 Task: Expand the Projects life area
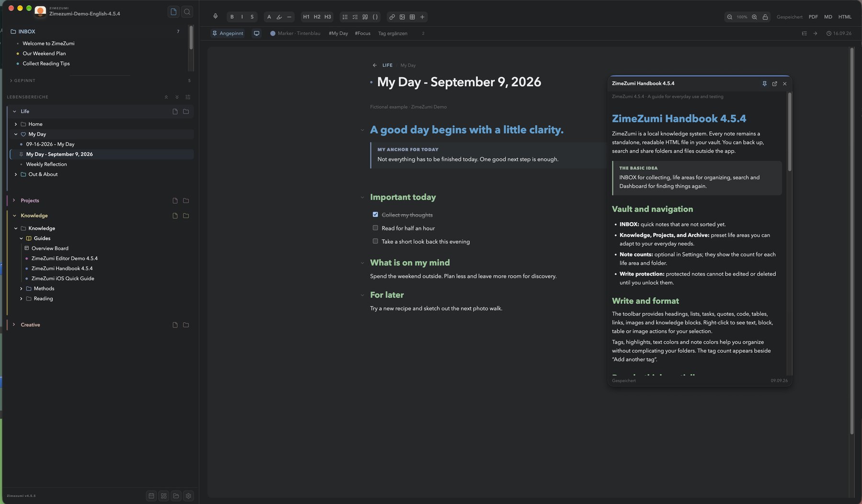point(14,200)
